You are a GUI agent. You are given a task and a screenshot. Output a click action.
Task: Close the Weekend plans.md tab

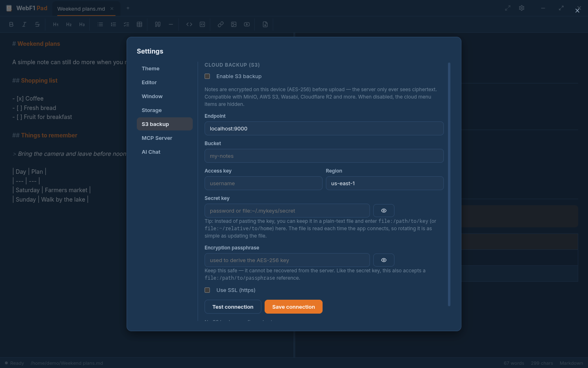[x=112, y=9]
